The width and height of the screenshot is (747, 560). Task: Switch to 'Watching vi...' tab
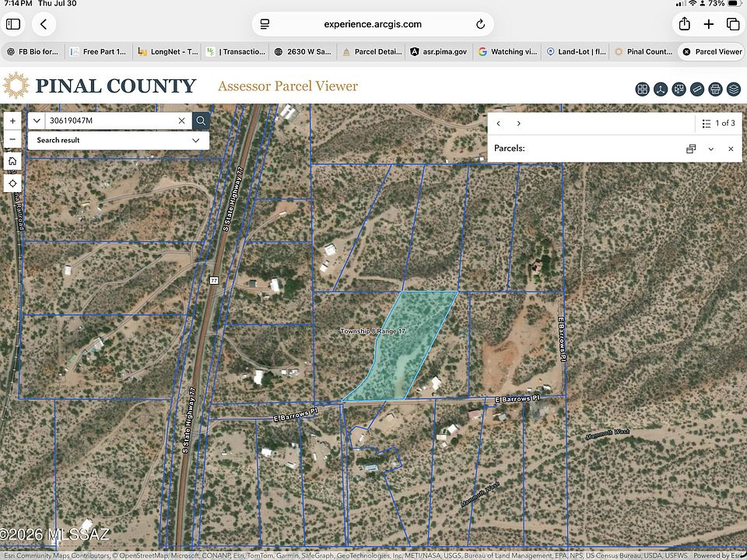(507, 51)
